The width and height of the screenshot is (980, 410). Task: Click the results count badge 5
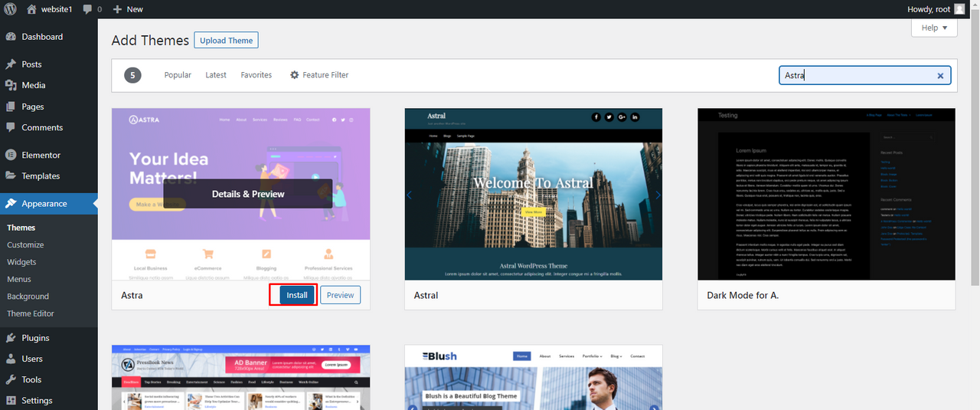pyautogui.click(x=133, y=75)
